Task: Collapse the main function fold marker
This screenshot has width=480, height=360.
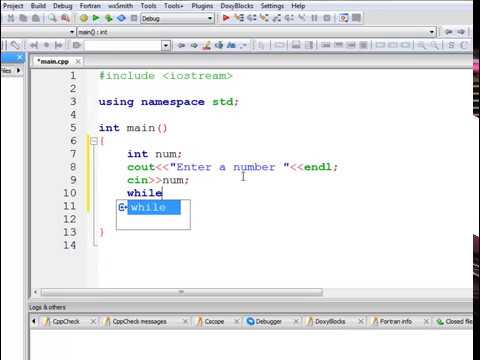Action: coord(94,141)
